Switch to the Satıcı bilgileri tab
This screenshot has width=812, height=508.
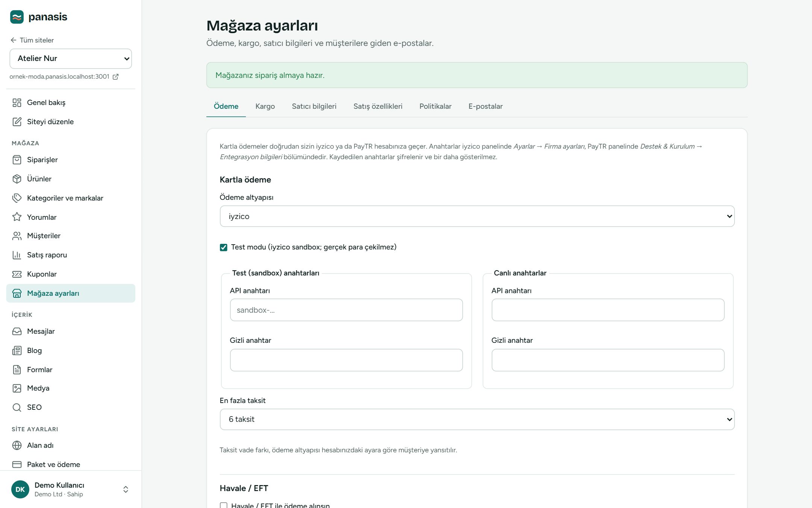tap(314, 106)
